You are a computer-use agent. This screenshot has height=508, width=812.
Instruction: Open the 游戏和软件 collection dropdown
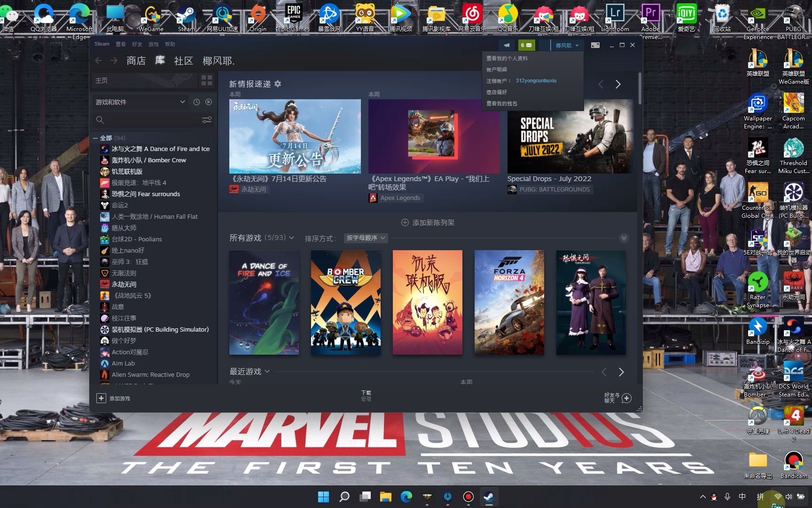[x=140, y=102]
